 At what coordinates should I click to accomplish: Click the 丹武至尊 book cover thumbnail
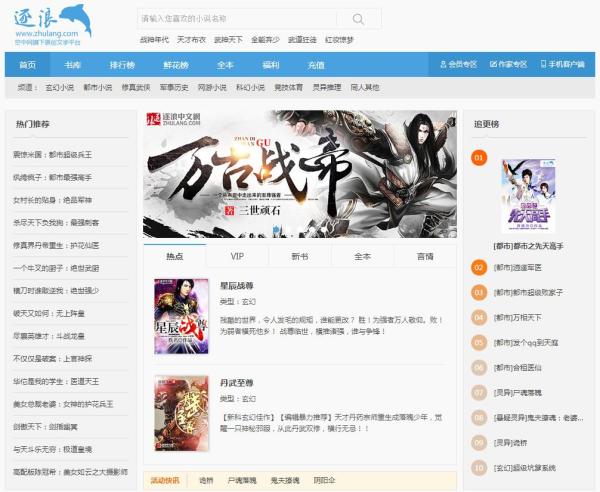174,412
